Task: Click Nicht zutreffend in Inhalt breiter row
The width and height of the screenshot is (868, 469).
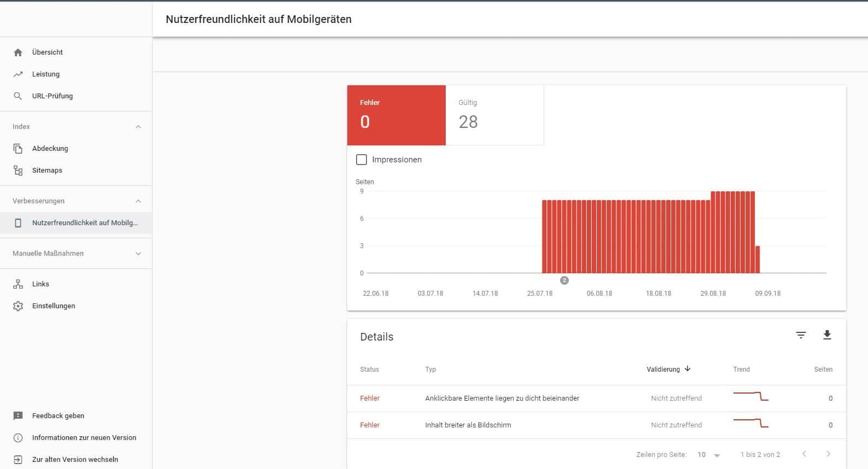Action: 676,425
